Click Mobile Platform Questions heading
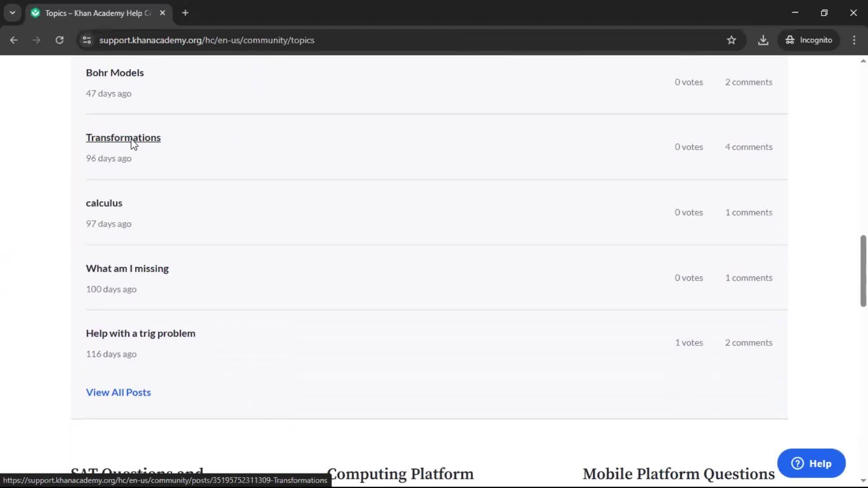 coord(679,474)
